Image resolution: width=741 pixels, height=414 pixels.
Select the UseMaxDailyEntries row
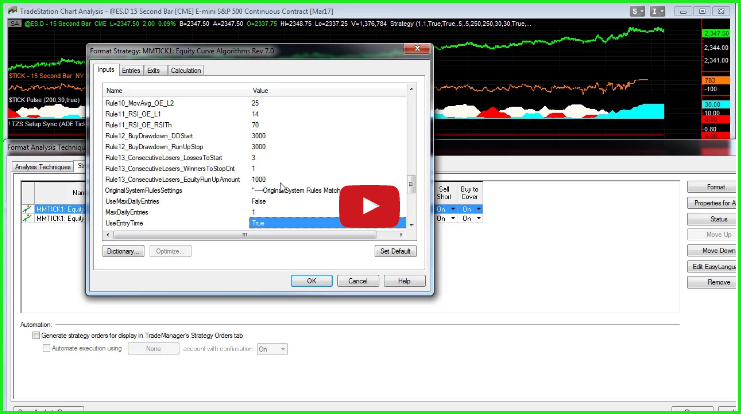click(x=254, y=201)
